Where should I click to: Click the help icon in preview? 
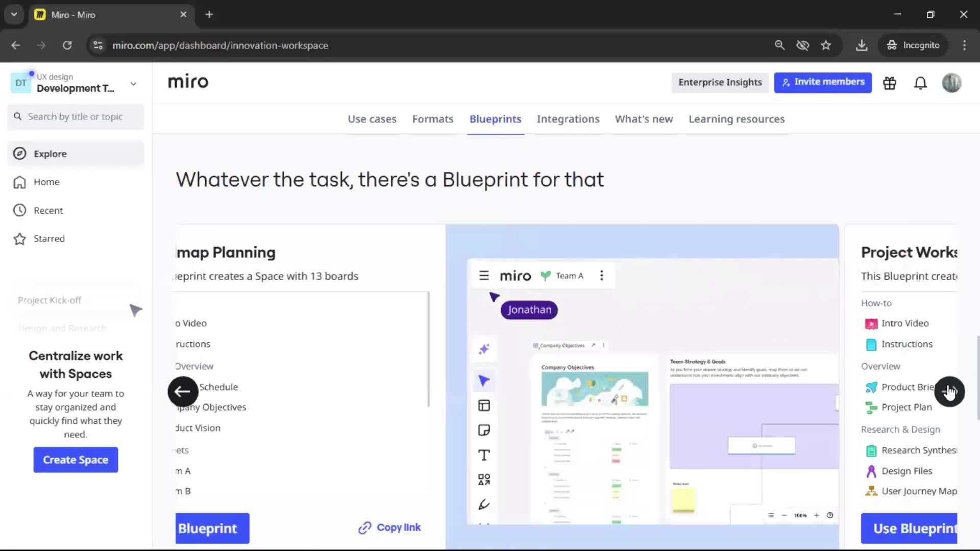830,515
